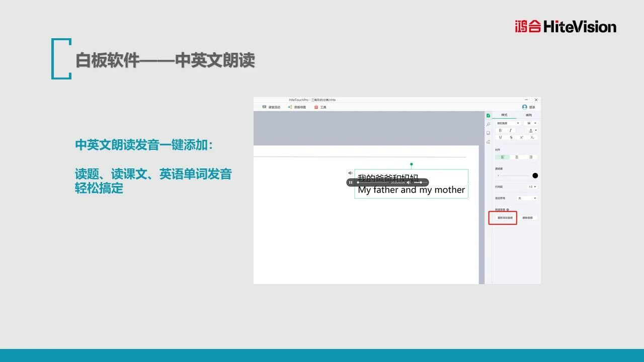Switch to the 排列 arrange tab
Image resolution: width=644 pixels, height=362 pixels.
(528, 115)
